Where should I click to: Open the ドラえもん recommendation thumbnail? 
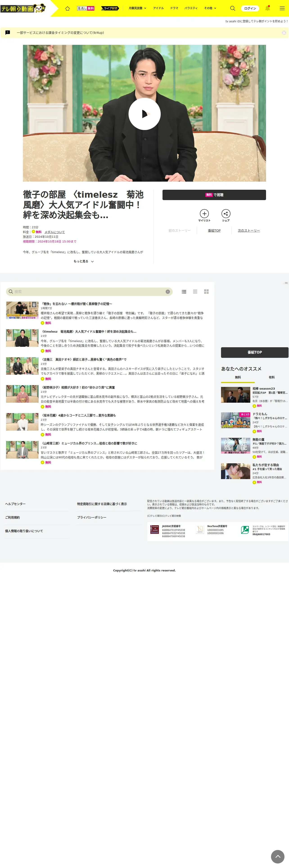point(235,420)
